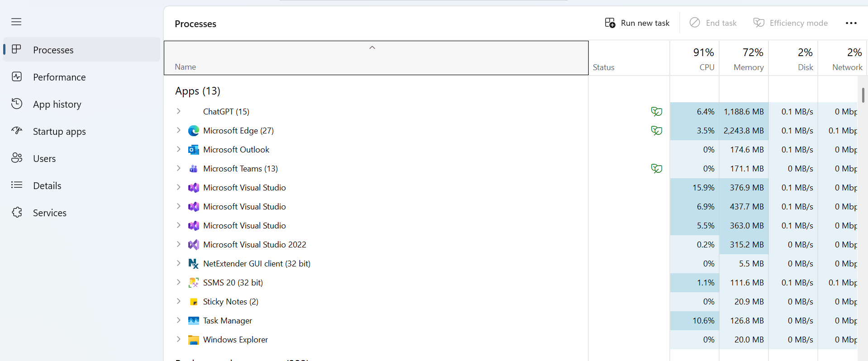Click the Windows Explorer folder icon
Image resolution: width=868 pixels, height=361 pixels.
tap(194, 340)
